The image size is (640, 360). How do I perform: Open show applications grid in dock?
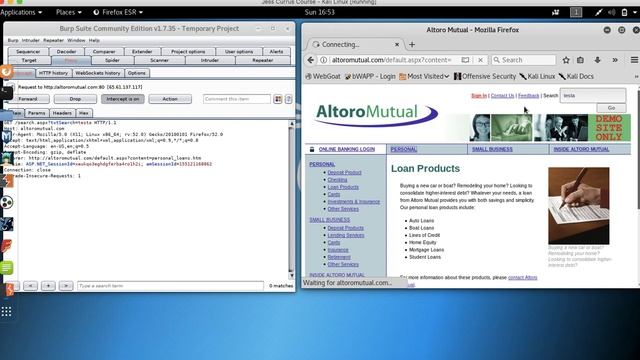(7, 312)
